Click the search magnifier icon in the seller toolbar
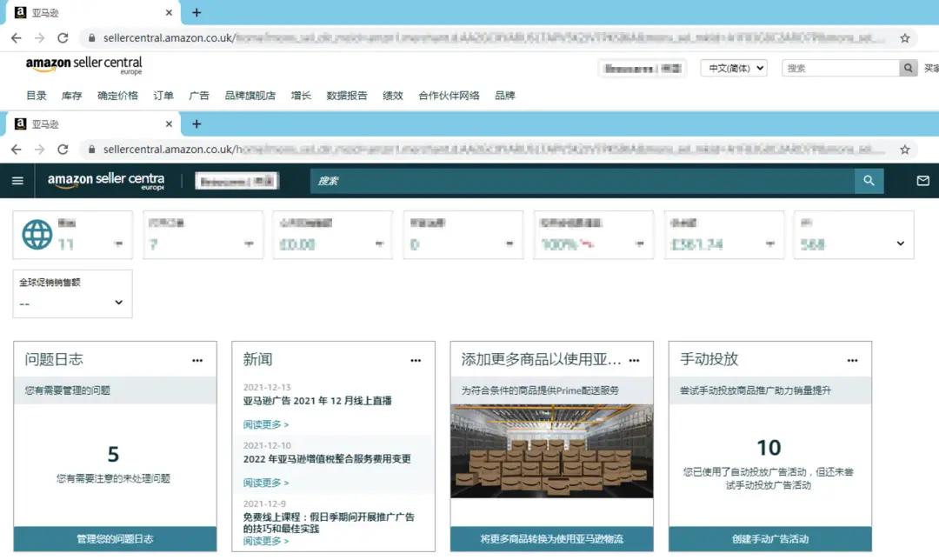Viewport: 939px width, 560px height. 869,181
